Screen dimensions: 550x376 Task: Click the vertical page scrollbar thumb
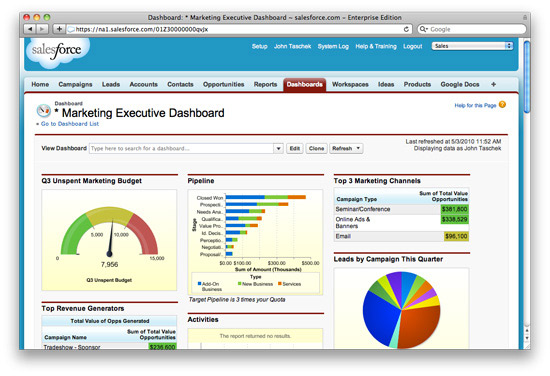click(526, 77)
